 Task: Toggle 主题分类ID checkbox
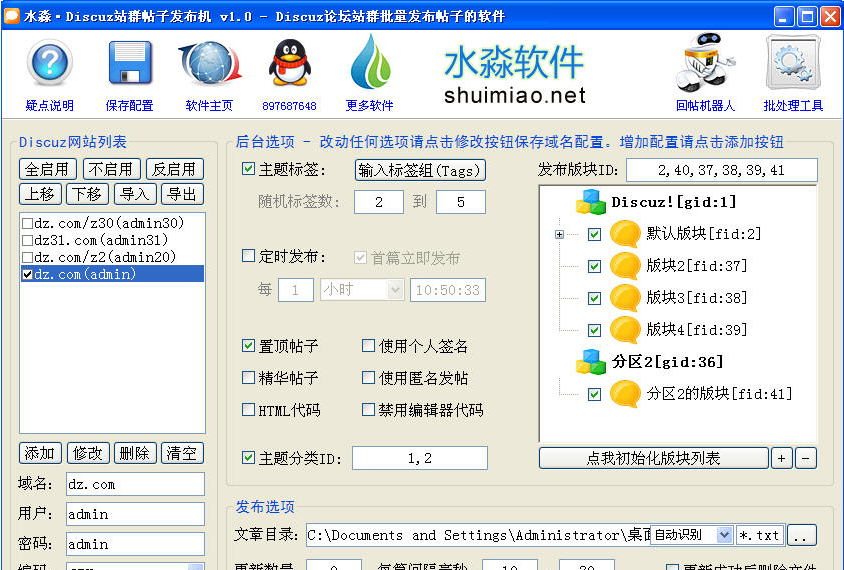248,458
